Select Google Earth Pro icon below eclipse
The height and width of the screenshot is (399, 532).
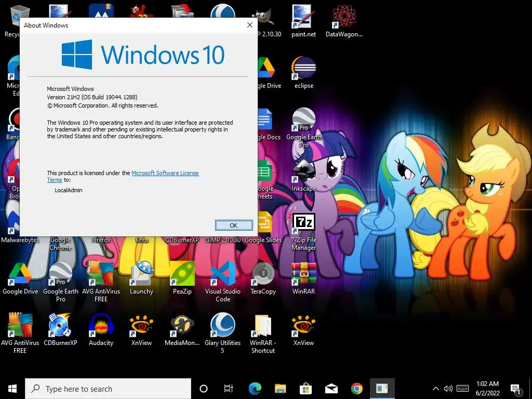click(x=303, y=128)
